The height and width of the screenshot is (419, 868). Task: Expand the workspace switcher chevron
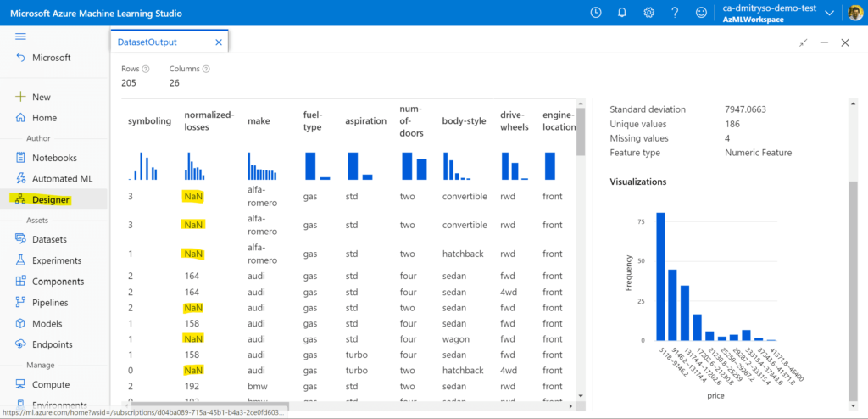pyautogui.click(x=829, y=13)
